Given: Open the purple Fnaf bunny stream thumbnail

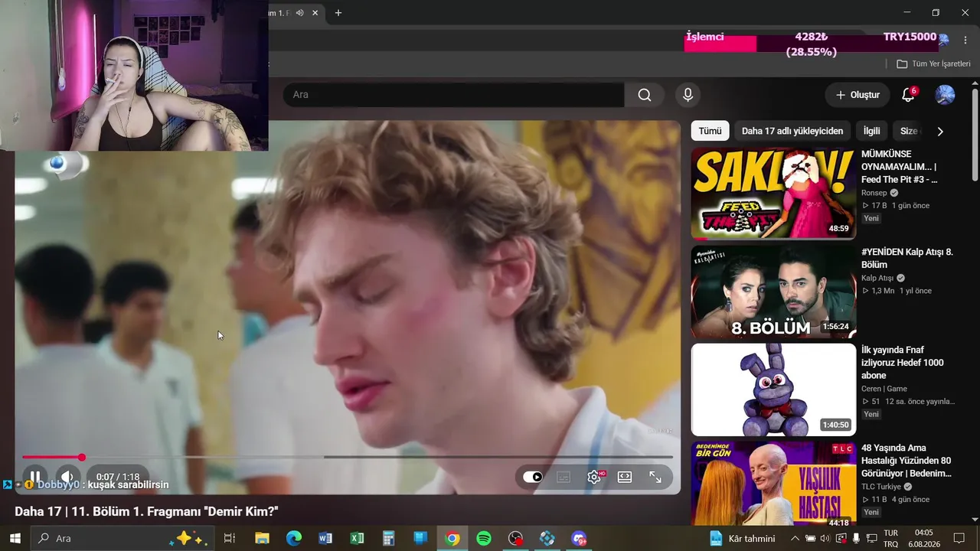Looking at the screenshot, I should point(773,390).
